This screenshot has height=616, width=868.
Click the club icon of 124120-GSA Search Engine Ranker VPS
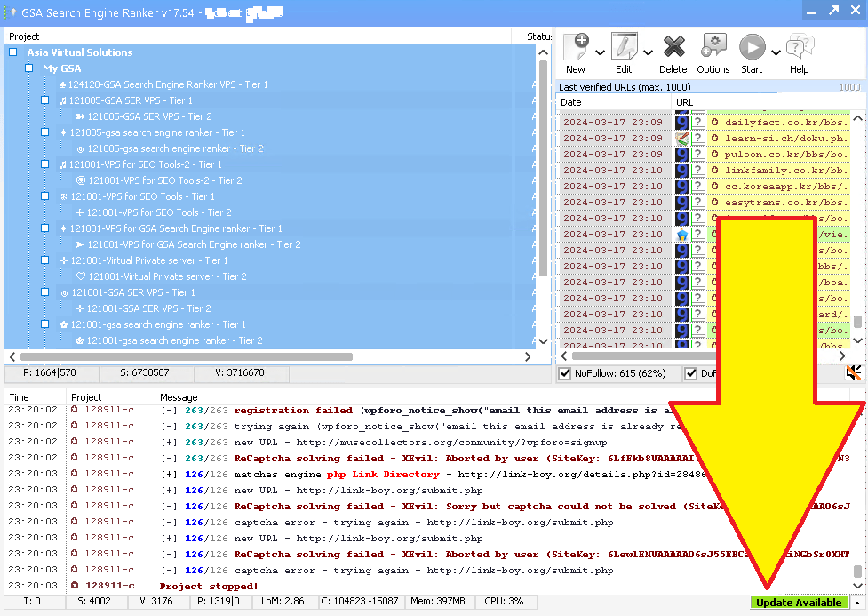(62, 84)
